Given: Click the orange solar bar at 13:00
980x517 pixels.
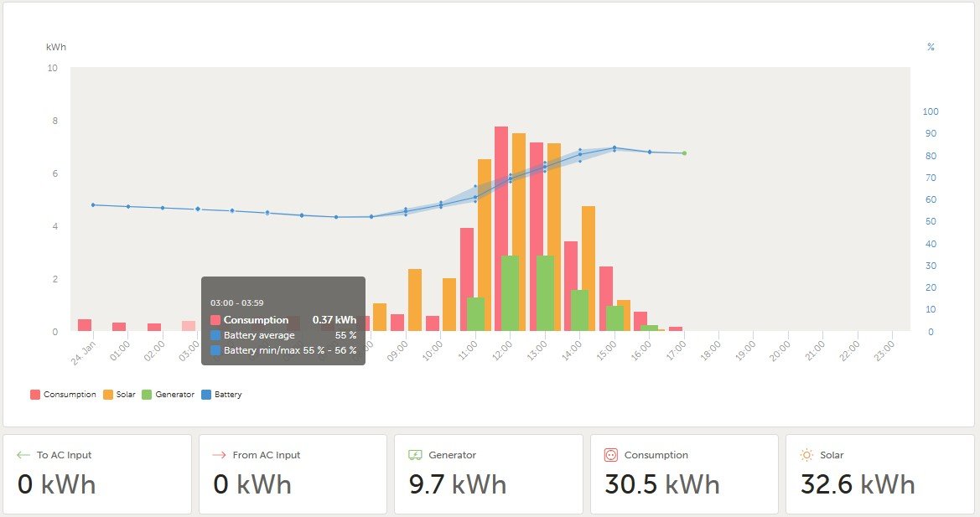Looking at the screenshot, I should point(554,236).
